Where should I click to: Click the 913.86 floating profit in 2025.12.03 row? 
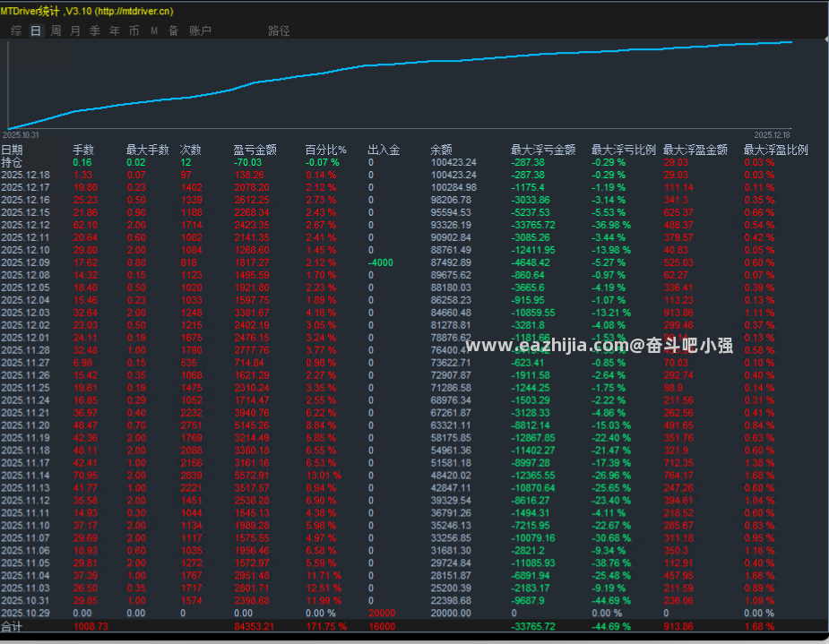[x=678, y=313]
